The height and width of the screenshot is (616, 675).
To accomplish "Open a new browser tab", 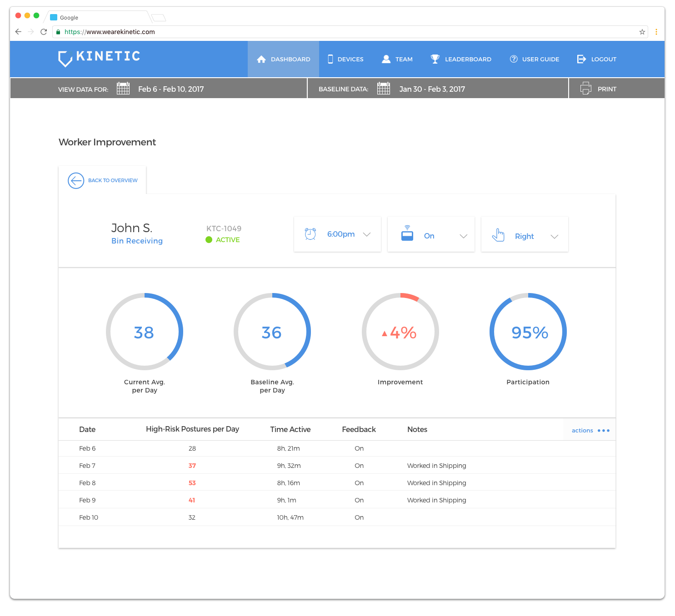I will [x=159, y=18].
